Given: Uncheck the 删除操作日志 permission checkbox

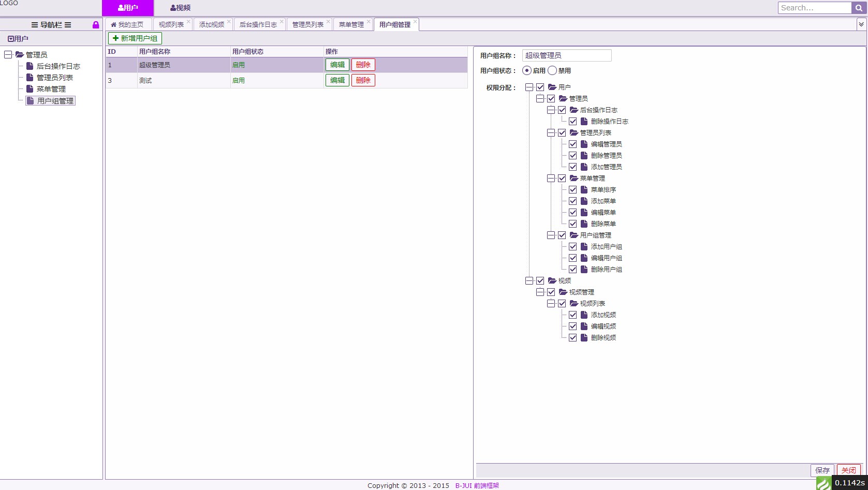Looking at the screenshot, I should [x=573, y=122].
